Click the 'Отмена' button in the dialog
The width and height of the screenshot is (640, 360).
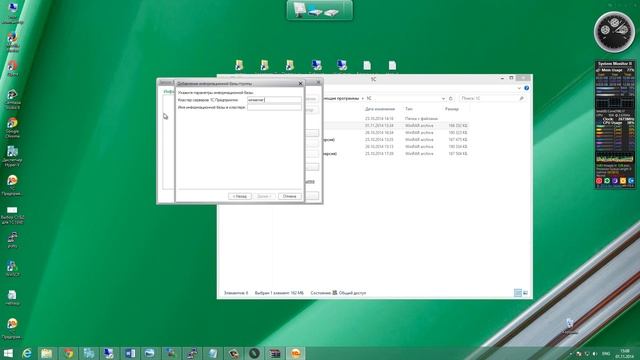290,196
